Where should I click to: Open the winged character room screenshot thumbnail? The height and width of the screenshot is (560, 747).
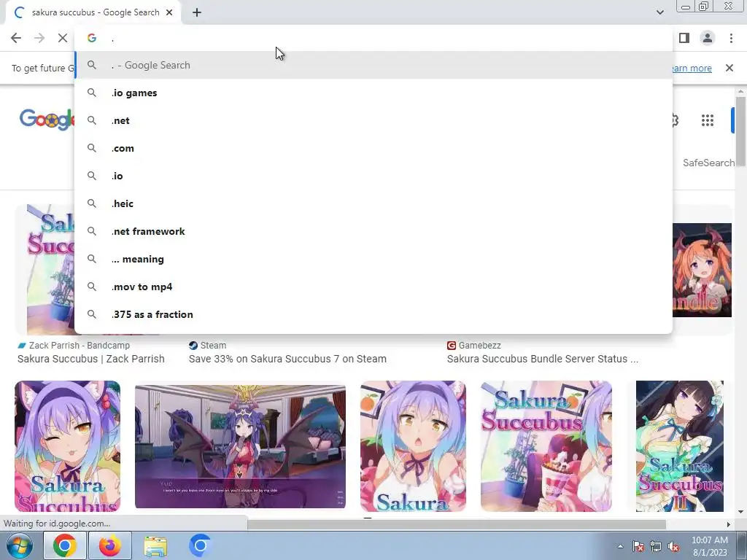240,447
